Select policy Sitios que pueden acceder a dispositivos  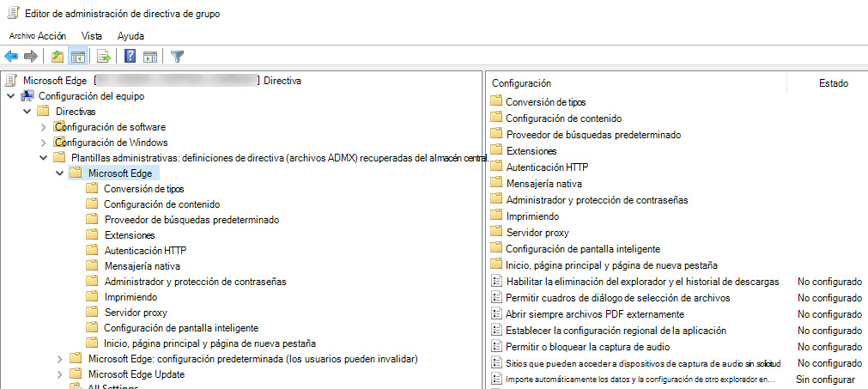[x=643, y=363]
